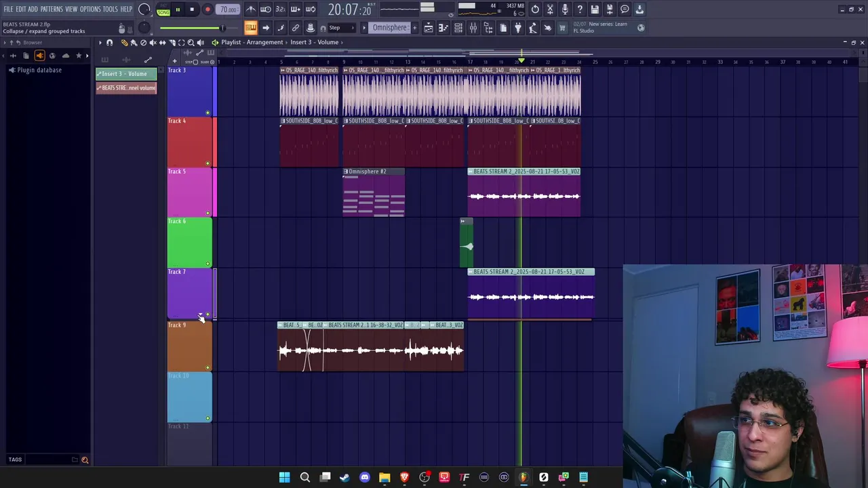Click the browser favorites star tab

pyautogui.click(x=79, y=56)
